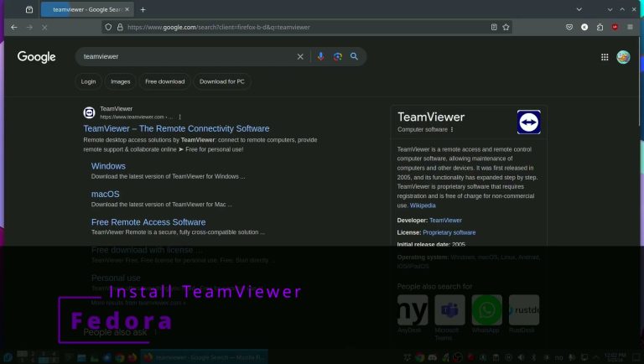
Task: Open TeamViewer – The Remote Connectivity Software result
Action: click(x=176, y=128)
